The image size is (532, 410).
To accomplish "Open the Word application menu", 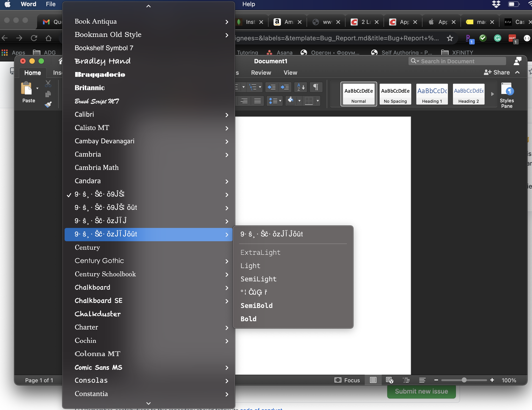I will 28,4.
